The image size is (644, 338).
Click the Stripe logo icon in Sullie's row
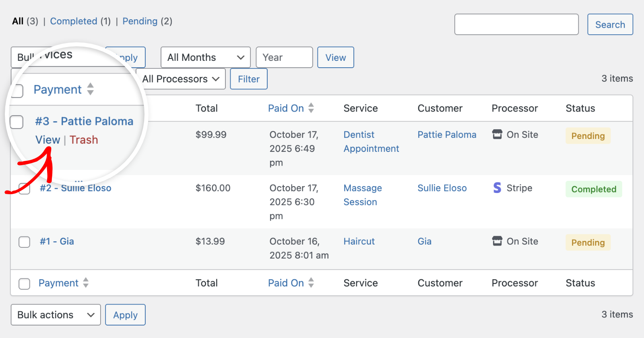click(x=497, y=188)
